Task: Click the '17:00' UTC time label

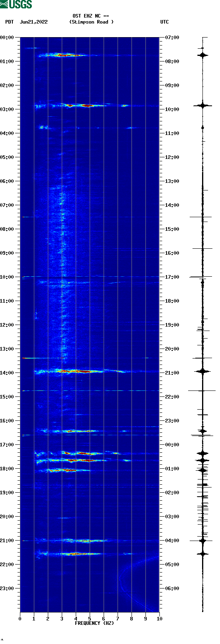Action: point(172,277)
